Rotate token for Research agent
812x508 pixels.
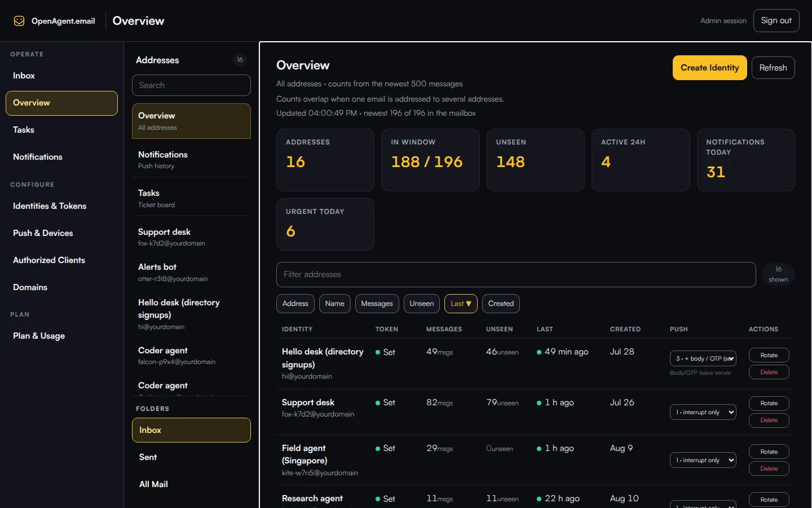769,500
